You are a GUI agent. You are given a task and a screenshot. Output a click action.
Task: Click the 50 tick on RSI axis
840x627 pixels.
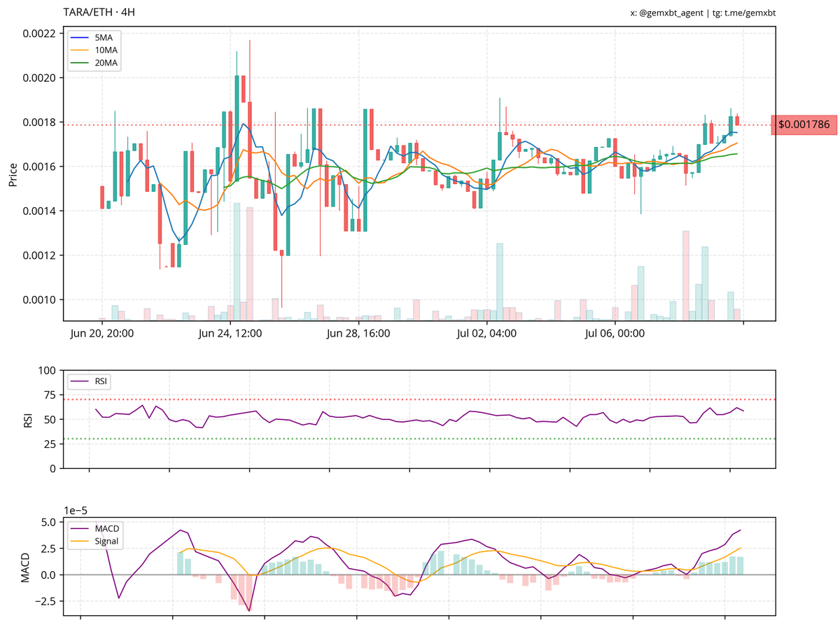coord(51,419)
